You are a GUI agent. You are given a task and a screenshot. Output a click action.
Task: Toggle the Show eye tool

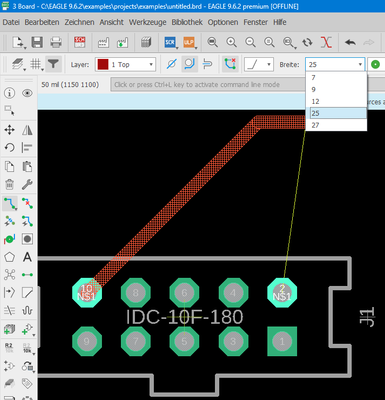coord(27,93)
